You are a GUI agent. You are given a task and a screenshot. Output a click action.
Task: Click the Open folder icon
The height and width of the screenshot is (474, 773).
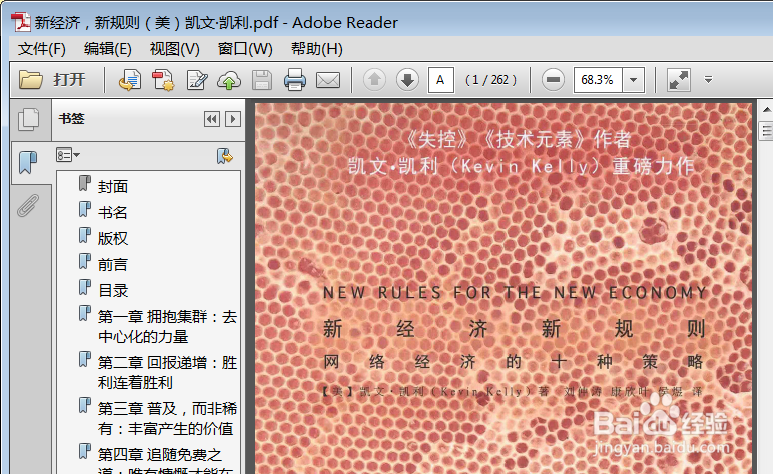[31, 79]
